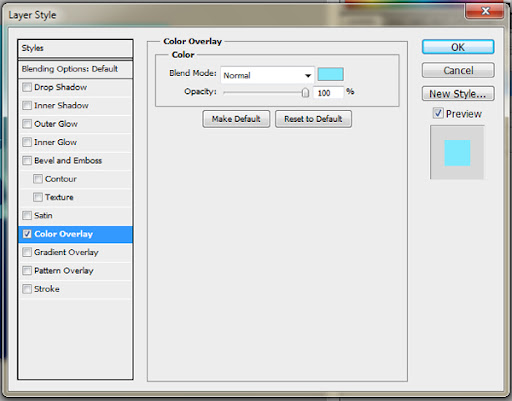Open the Blend Mode dropdown
This screenshot has height=401, width=512.
click(267, 75)
